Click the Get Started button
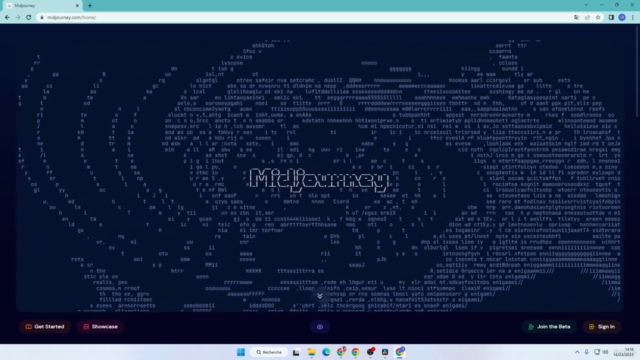This screenshot has height=360, width=640. 45,327
